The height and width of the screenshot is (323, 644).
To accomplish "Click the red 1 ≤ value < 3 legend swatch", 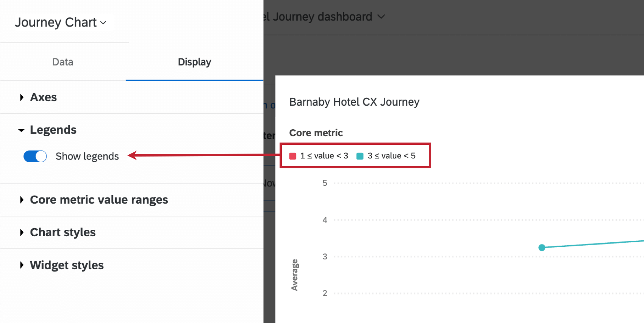I will point(292,156).
